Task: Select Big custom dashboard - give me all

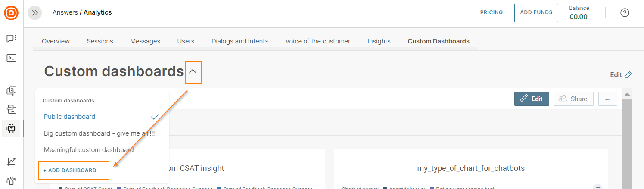Action: coord(100,133)
